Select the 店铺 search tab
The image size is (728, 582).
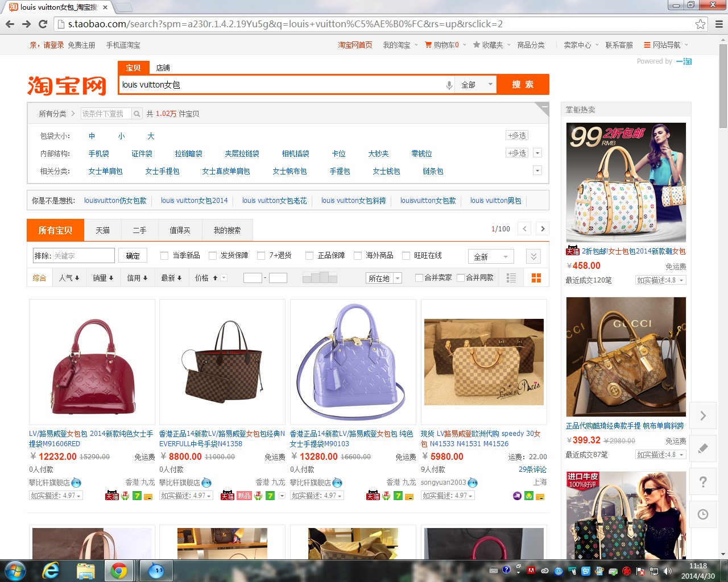pos(163,68)
